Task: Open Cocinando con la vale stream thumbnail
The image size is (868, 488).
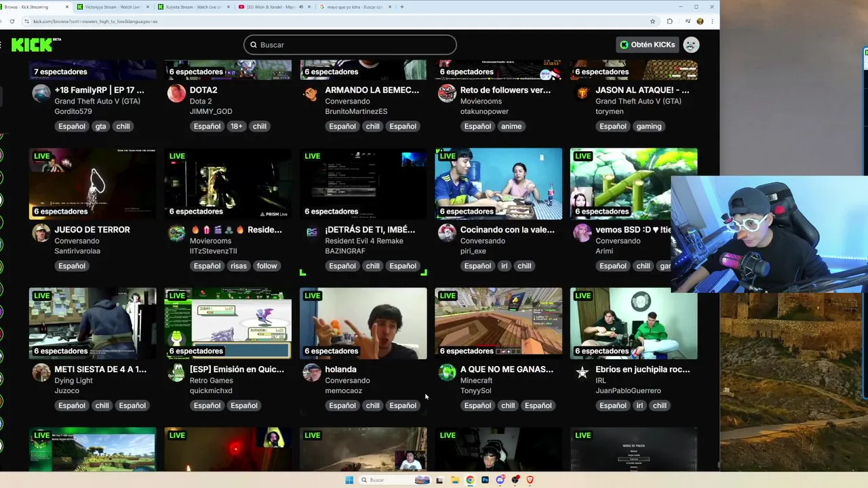Action: [498, 184]
